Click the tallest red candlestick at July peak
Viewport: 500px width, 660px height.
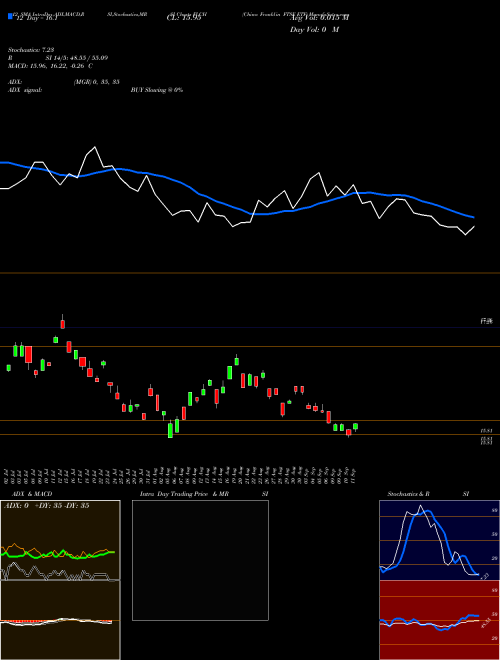point(63,322)
